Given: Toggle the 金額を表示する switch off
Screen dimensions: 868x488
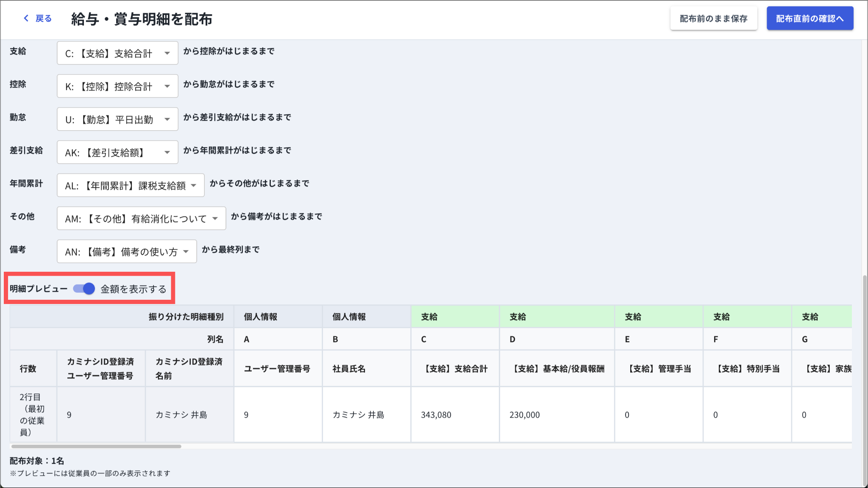Looking at the screenshot, I should click(84, 289).
